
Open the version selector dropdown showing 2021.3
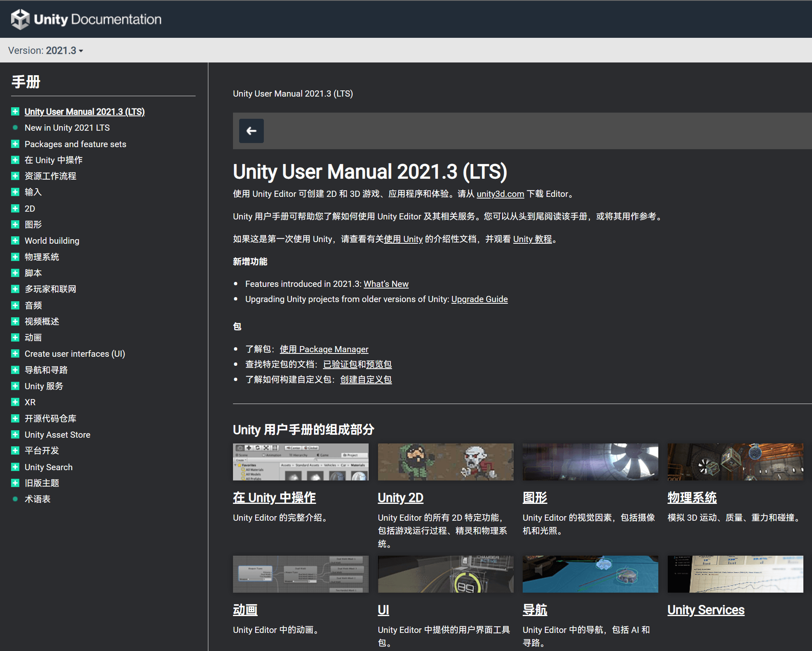click(64, 50)
